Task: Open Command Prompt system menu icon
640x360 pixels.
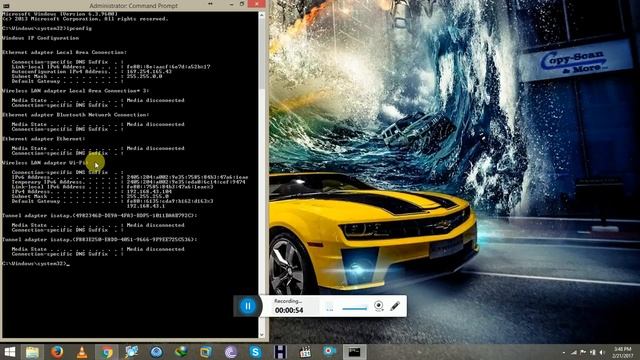Action: coord(7,5)
